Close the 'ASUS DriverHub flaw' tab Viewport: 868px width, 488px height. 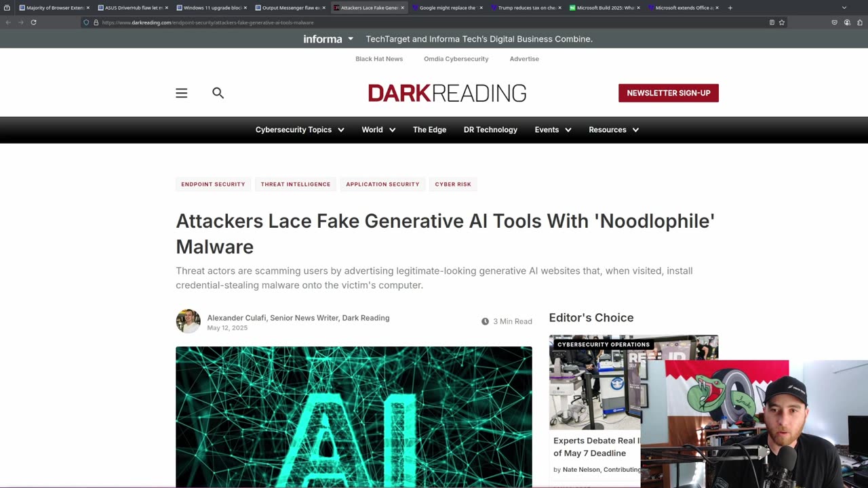[x=166, y=8]
